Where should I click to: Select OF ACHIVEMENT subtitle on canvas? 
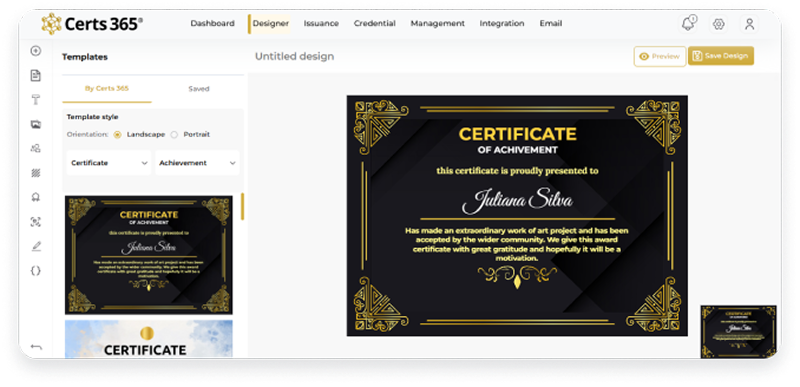pos(517,150)
